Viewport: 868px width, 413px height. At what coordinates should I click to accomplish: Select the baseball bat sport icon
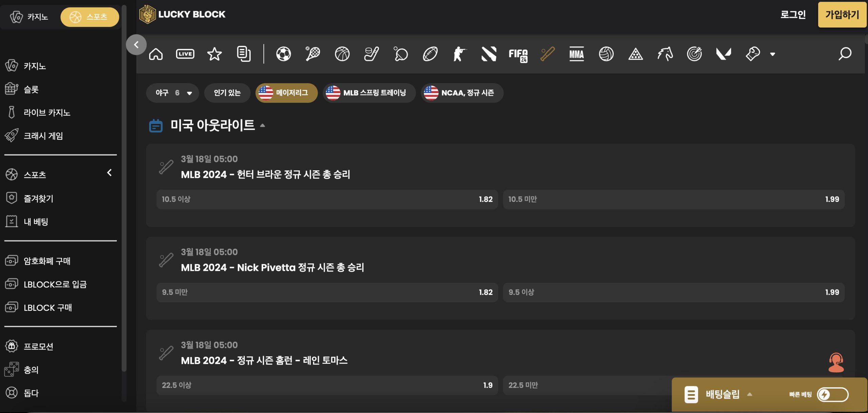(548, 54)
